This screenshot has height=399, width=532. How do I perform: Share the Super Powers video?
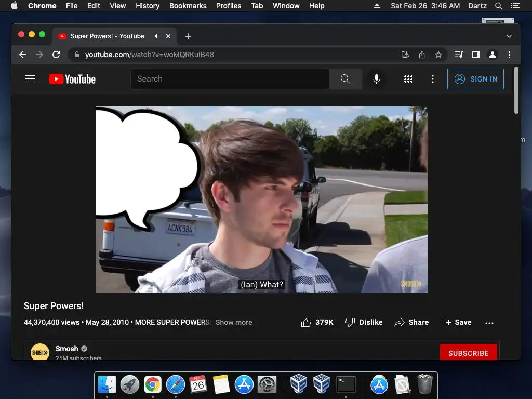(411, 322)
